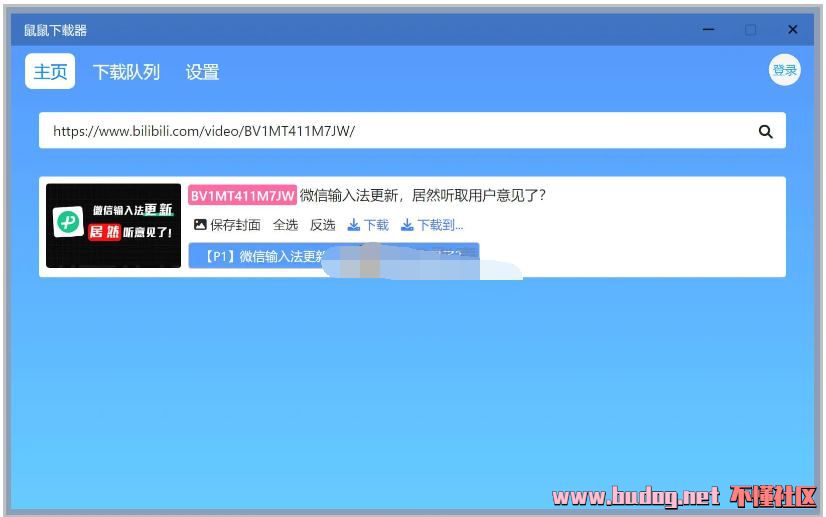Click the video title 微信输入法更新，居然听取用户意见了？
This screenshot has width=826, height=517.
point(423,196)
